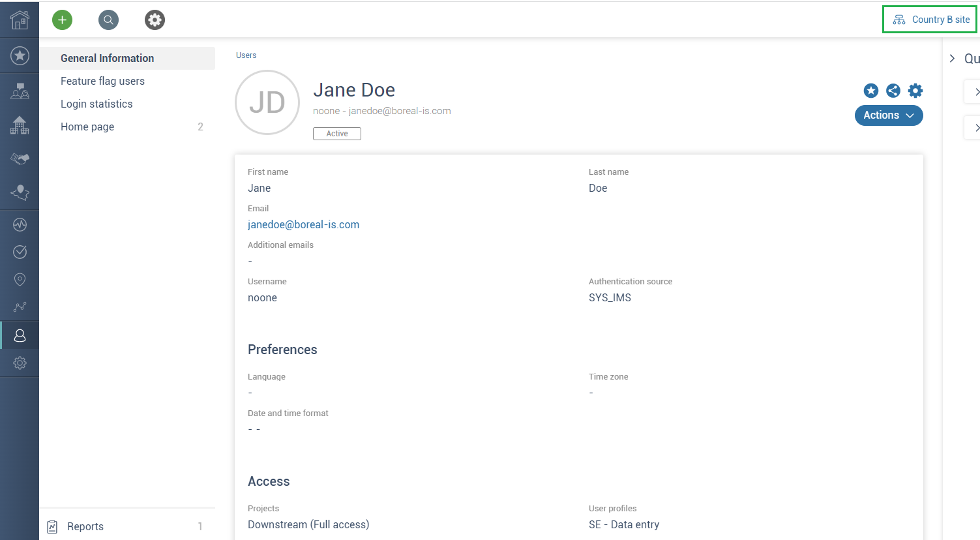This screenshot has width=980, height=540.
Task: Open the gear icon on the user profile
Action: point(915,91)
